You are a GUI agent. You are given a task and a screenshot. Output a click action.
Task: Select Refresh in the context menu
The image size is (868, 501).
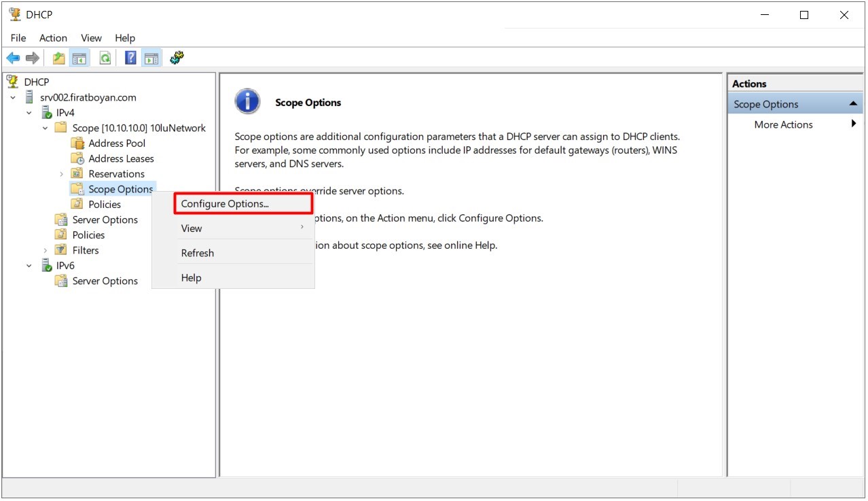pyautogui.click(x=198, y=253)
